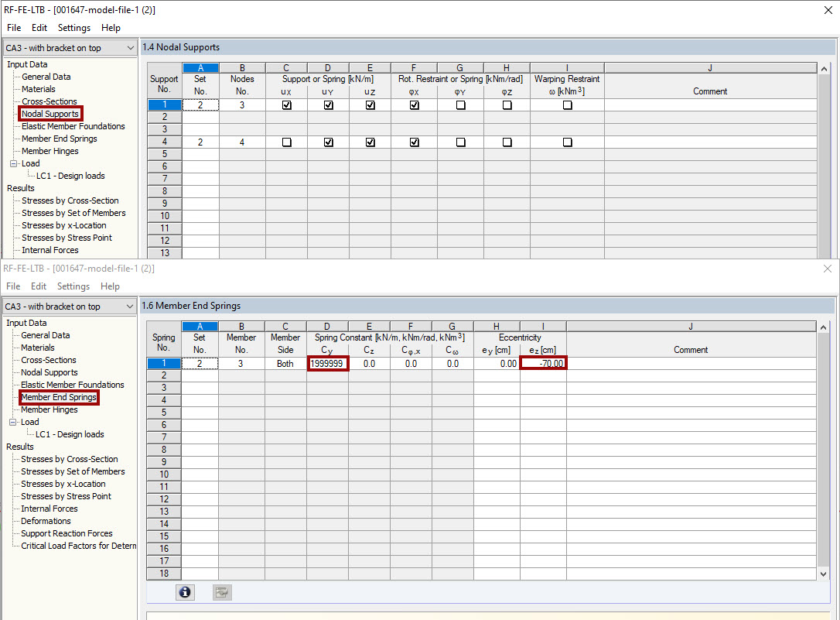The width and height of the screenshot is (840, 620).
Task: Click Cy spring constant cell 1999999
Action: 327,363
